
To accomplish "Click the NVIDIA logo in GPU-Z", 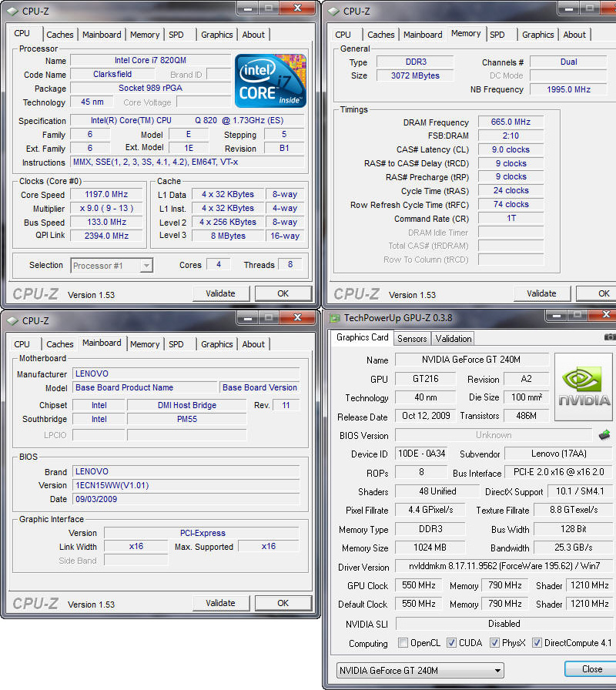I will 583,387.
